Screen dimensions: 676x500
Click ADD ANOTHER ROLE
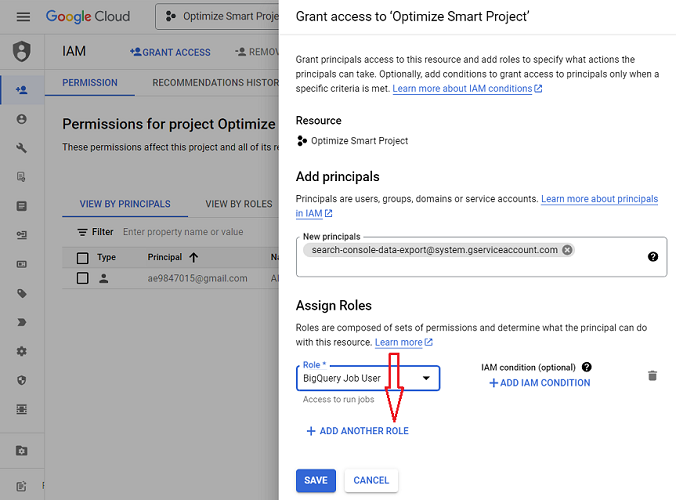click(x=357, y=431)
